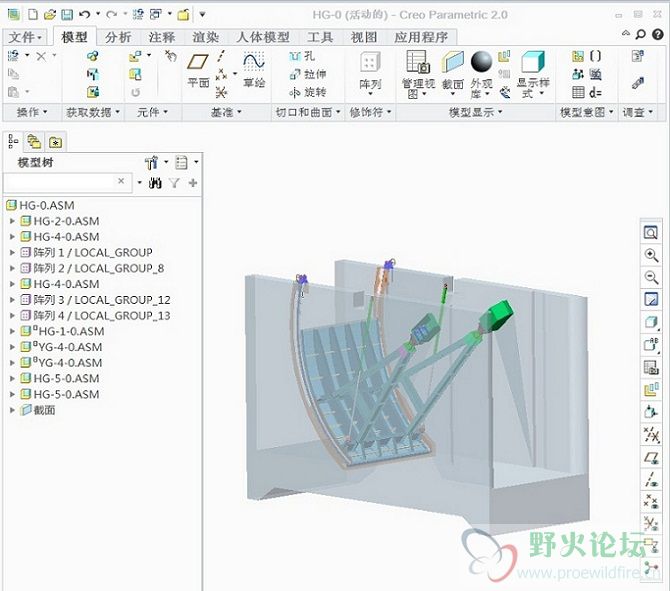This screenshot has width=670, height=591.
Task: Open help with the question mark icon
Action: pos(658,34)
